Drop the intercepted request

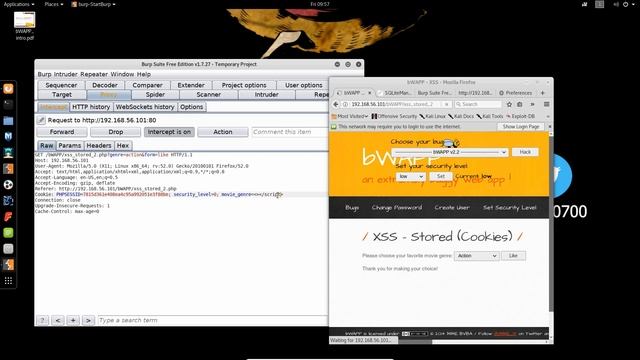coord(116,132)
